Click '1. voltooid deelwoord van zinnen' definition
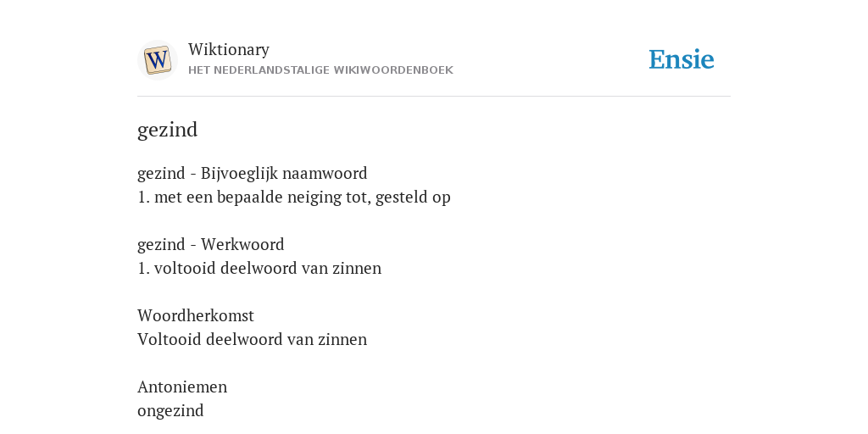 (259, 269)
